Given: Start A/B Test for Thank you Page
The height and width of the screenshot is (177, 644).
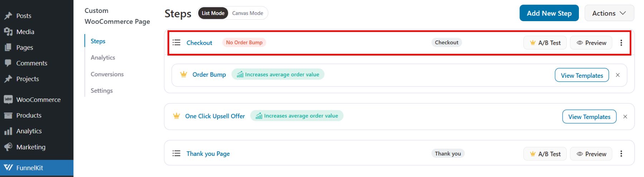Looking at the screenshot, I should click(x=545, y=154).
